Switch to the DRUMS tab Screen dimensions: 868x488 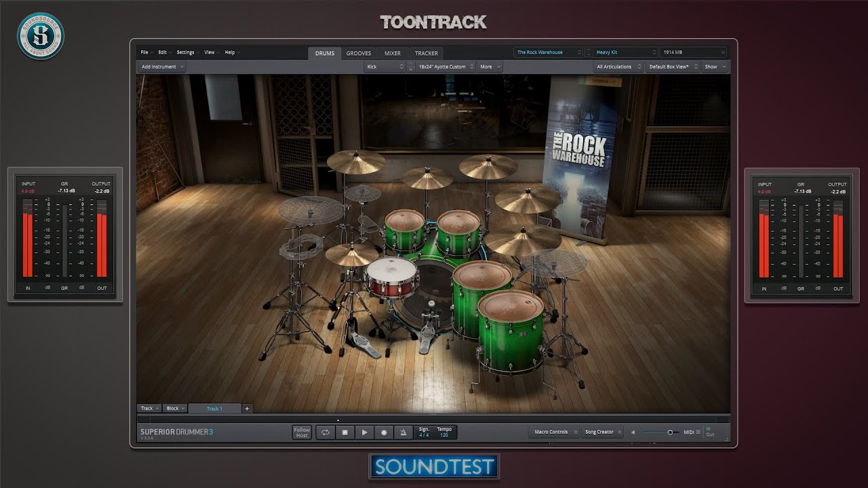[325, 53]
